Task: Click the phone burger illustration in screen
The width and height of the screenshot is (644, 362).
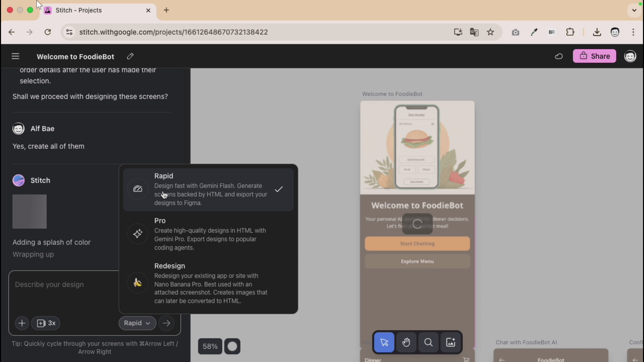Action: [417, 147]
